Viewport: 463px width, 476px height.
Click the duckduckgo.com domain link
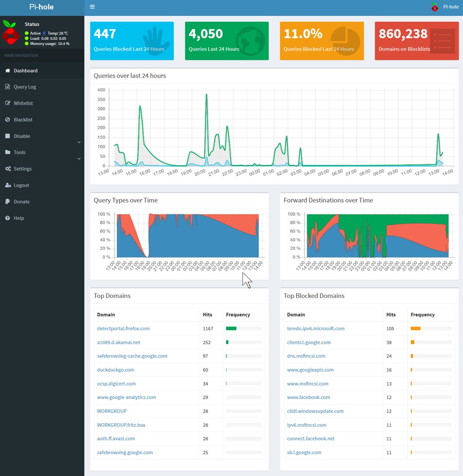[x=115, y=369]
